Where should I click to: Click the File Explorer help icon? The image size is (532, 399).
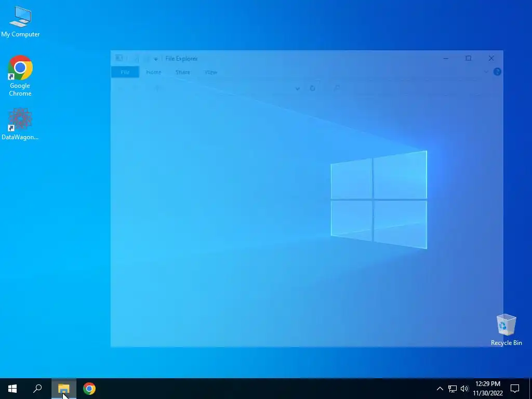coord(497,72)
